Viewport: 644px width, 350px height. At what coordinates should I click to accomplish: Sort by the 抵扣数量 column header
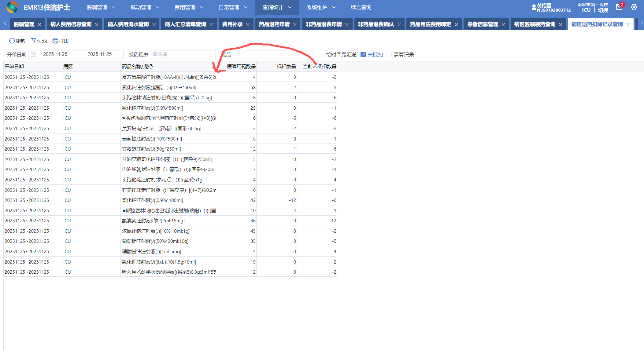coord(286,67)
